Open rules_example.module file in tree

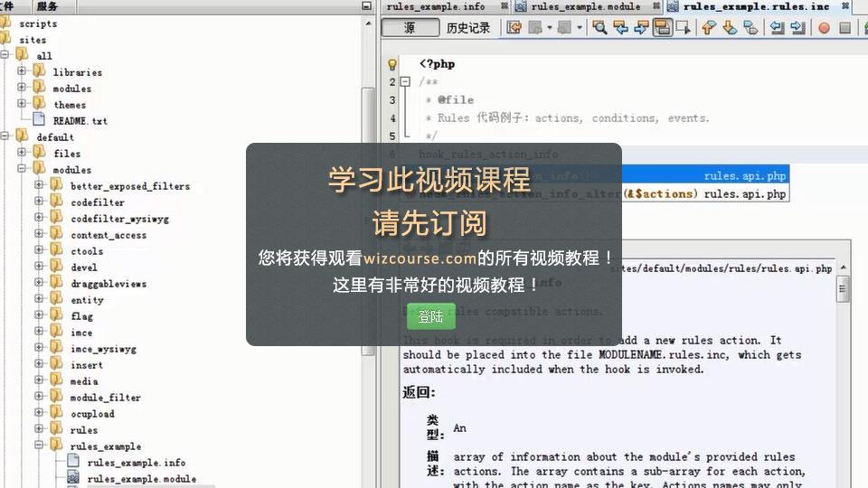pyautogui.click(x=142, y=479)
